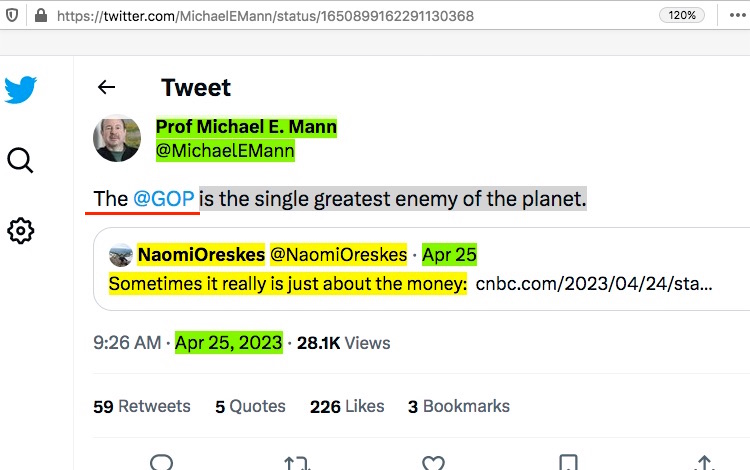Click the tracking protection shield icon

(x=12, y=16)
